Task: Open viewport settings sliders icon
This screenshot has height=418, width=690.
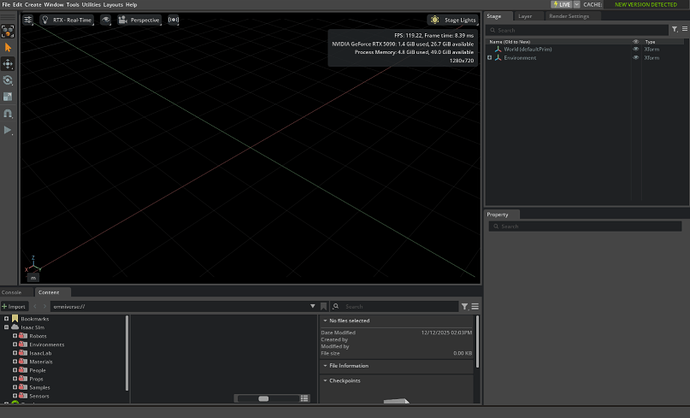Action: 28,20
